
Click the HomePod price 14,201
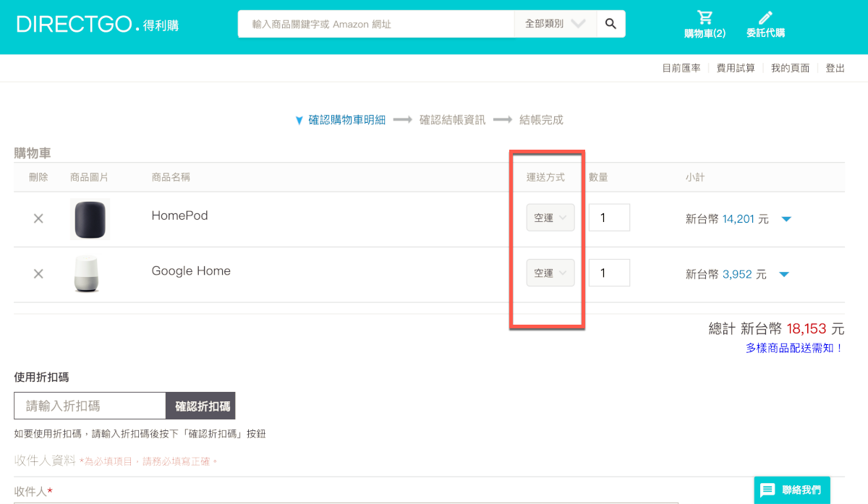point(739,219)
